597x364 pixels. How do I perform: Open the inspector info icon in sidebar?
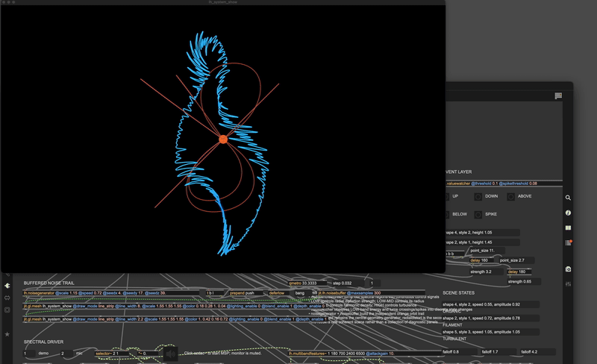(x=568, y=213)
